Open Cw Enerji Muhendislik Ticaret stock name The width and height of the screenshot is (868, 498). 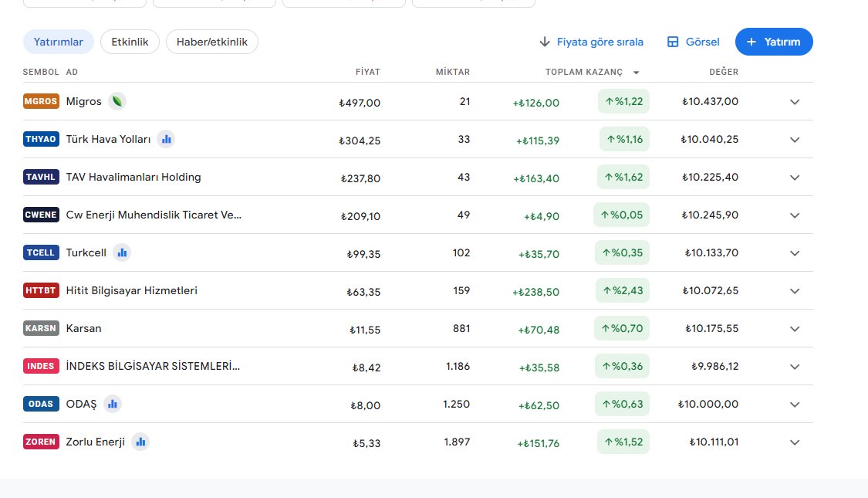pyautogui.click(x=154, y=215)
